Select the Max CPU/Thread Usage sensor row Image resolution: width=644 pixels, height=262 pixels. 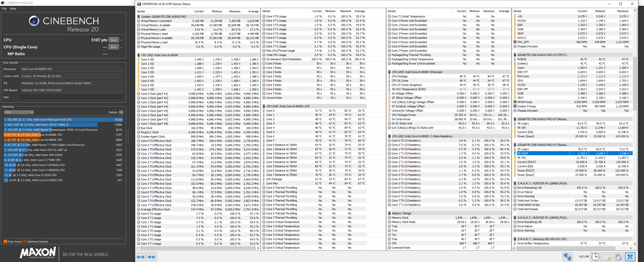pos(314,51)
